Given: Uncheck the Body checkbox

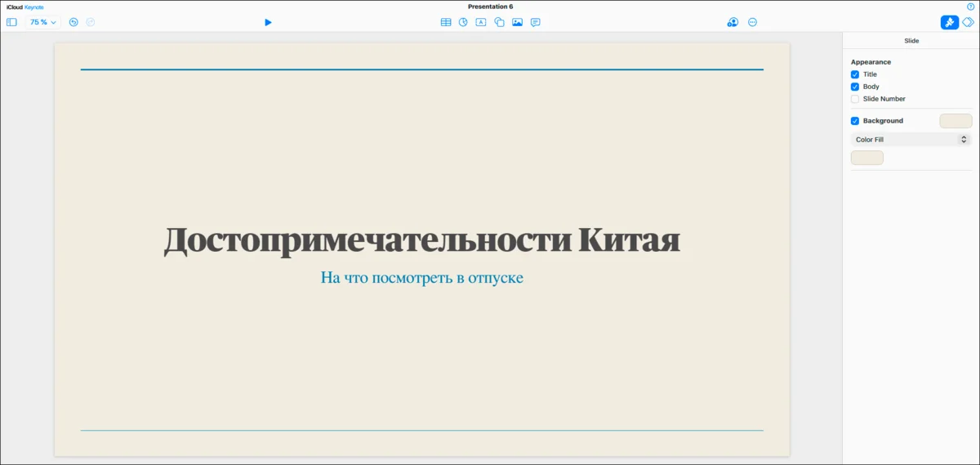Looking at the screenshot, I should tap(855, 87).
